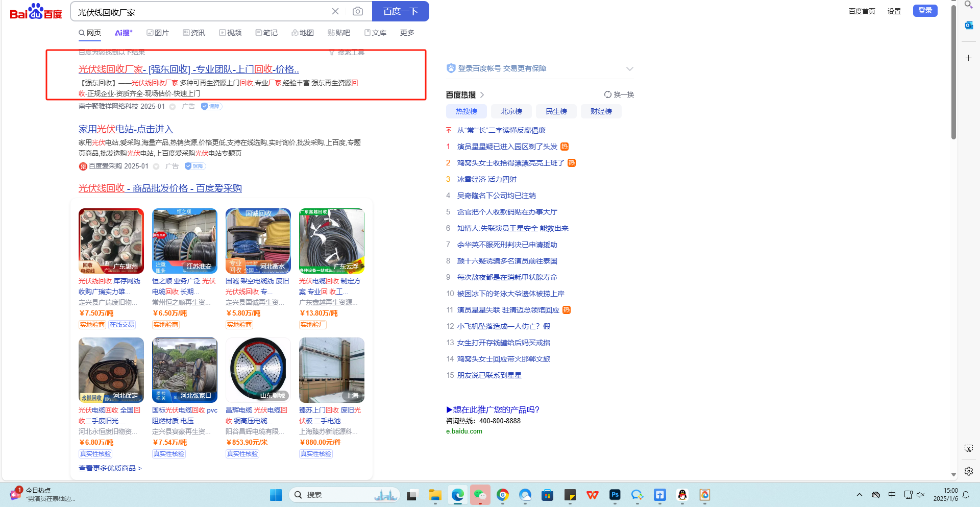Click the plus icon in browser sidebar

point(968,58)
